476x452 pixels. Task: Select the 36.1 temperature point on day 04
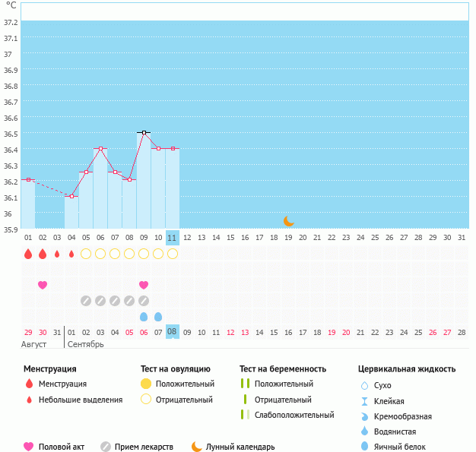pyautogui.click(x=71, y=197)
